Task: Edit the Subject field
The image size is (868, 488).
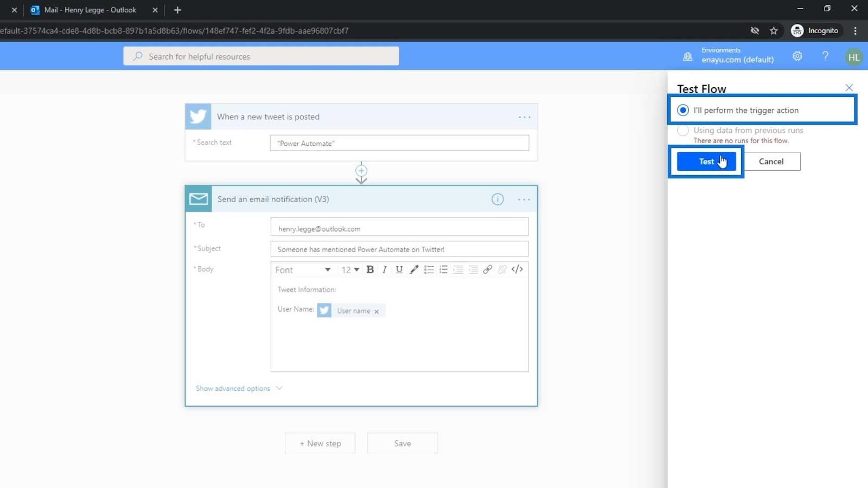Action: click(x=399, y=249)
